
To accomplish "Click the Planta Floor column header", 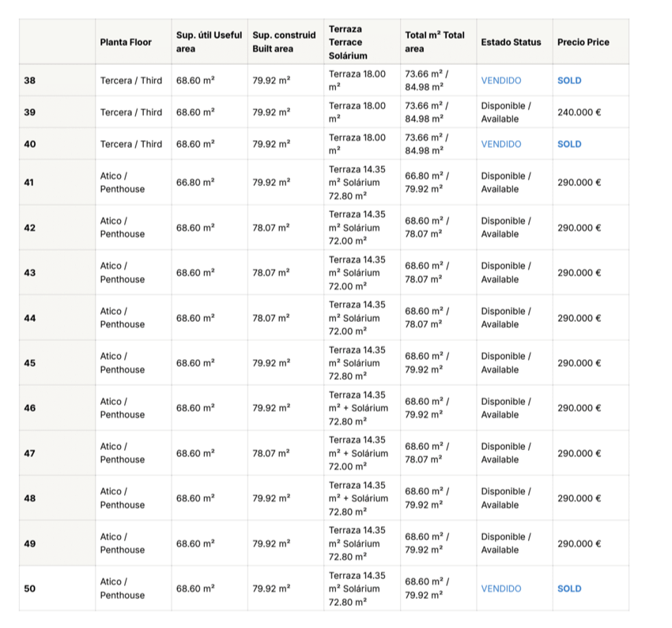I will coord(126,42).
